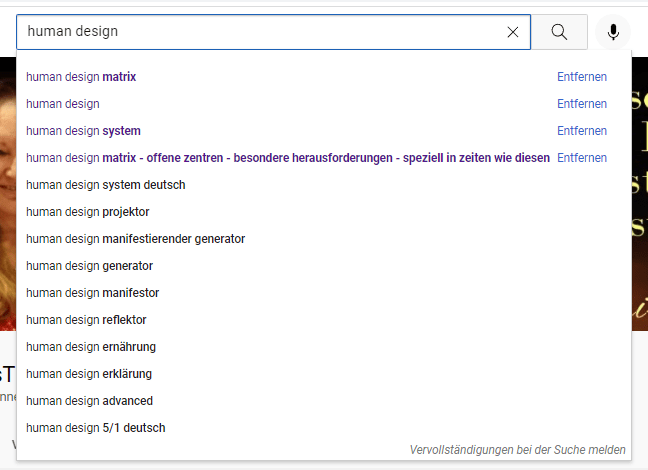This screenshot has width=648, height=470.
Task: Select suggestion 'human design matrix'
Action: (x=81, y=77)
